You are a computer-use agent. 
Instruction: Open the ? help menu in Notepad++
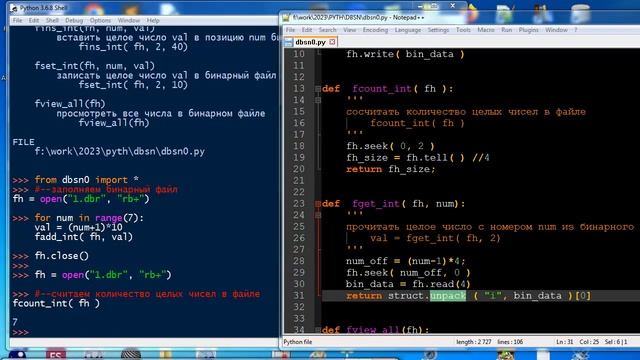tap(576, 30)
